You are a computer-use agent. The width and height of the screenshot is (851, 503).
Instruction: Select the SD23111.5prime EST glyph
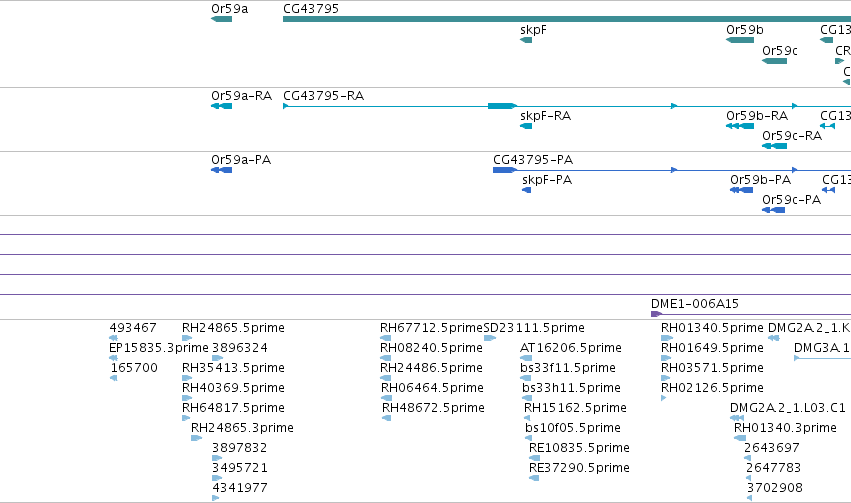[490, 338]
